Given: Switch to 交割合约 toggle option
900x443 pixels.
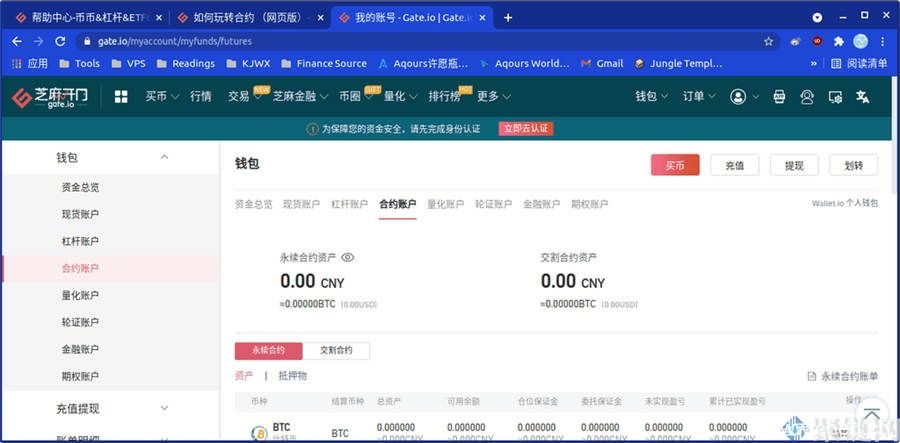Looking at the screenshot, I should point(336,351).
